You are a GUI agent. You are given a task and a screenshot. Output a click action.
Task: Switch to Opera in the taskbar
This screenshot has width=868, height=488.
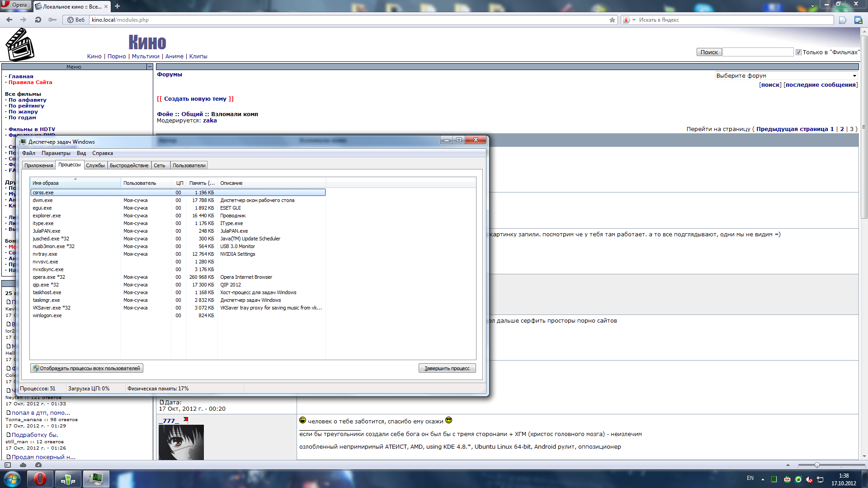point(40,479)
